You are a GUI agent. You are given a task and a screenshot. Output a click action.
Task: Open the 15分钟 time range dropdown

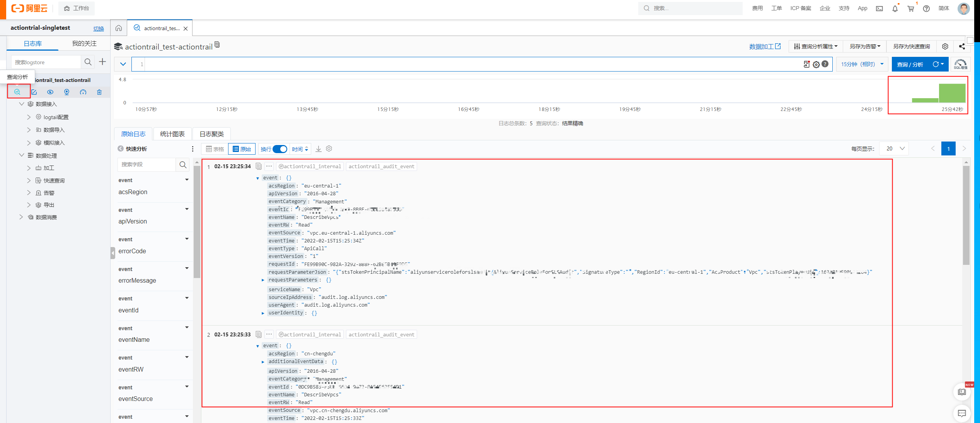coord(862,64)
